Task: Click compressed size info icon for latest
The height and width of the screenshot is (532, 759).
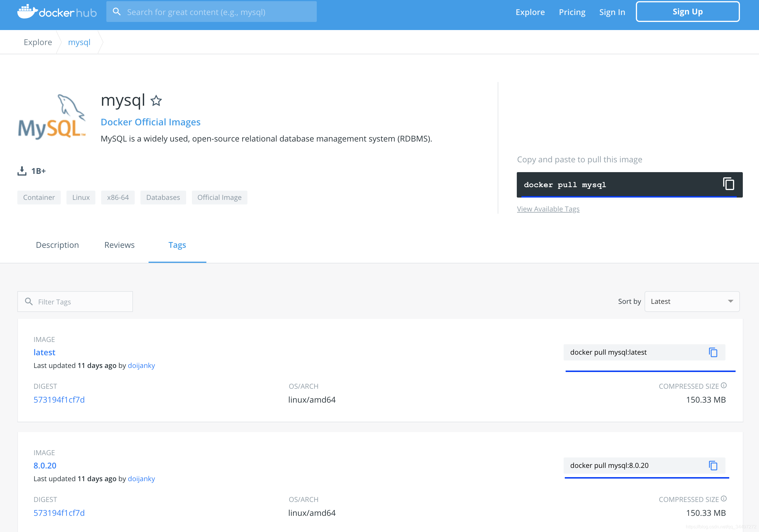Action: (x=724, y=385)
